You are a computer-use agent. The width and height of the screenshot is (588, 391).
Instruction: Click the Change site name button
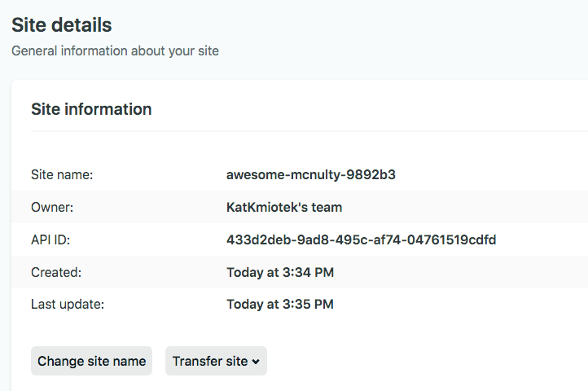click(x=91, y=361)
